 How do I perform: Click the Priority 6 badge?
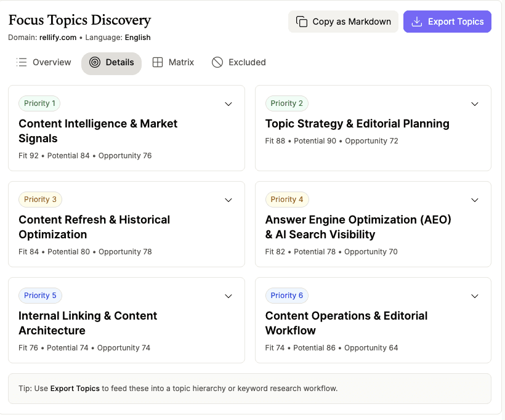286,296
